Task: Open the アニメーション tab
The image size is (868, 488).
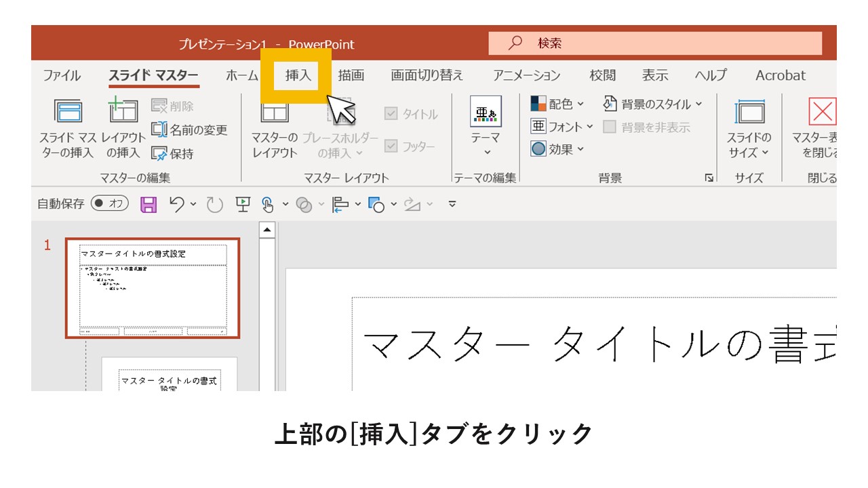Action: [x=526, y=75]
